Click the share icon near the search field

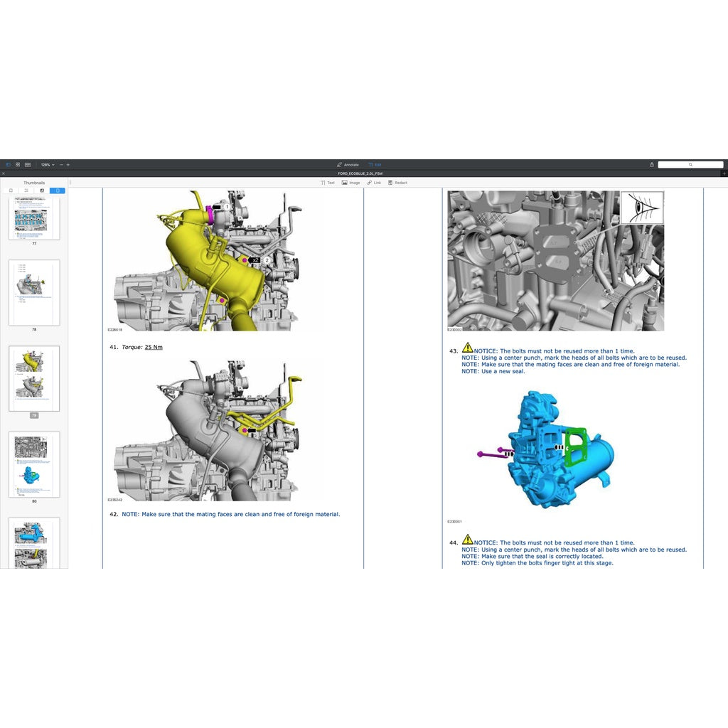tap(651, 164)
